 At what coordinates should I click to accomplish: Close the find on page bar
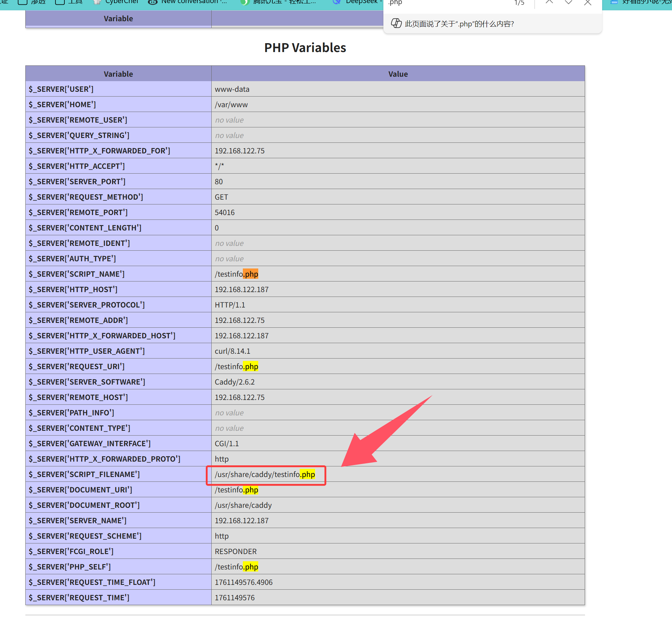pyautogui.click(x=588, y=3)
